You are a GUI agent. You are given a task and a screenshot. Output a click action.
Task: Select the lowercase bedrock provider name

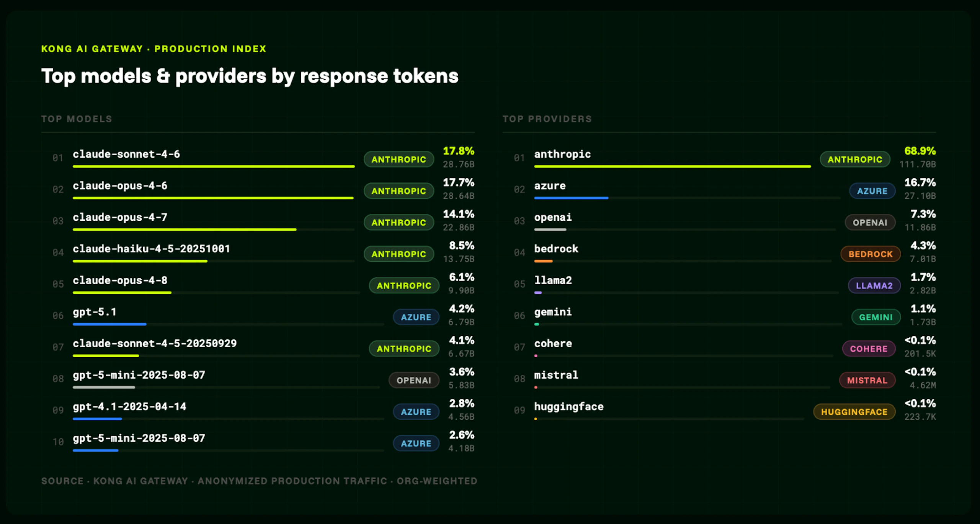coord(556,249)
